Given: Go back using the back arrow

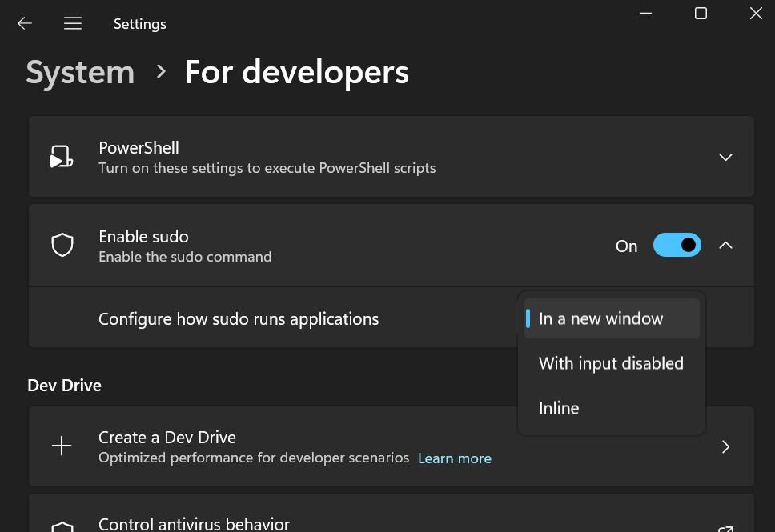Looking at the screenshot, I should (25, 23).
